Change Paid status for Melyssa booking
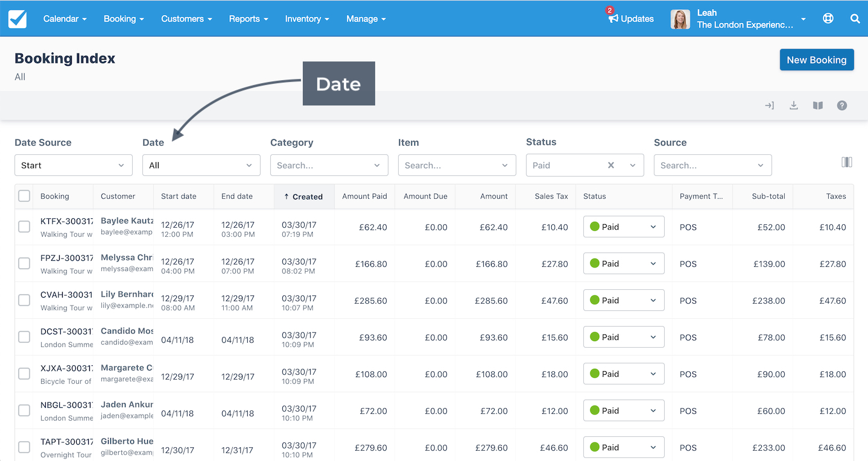The width and height of the screenshot is (868, 461). (624, 263)
